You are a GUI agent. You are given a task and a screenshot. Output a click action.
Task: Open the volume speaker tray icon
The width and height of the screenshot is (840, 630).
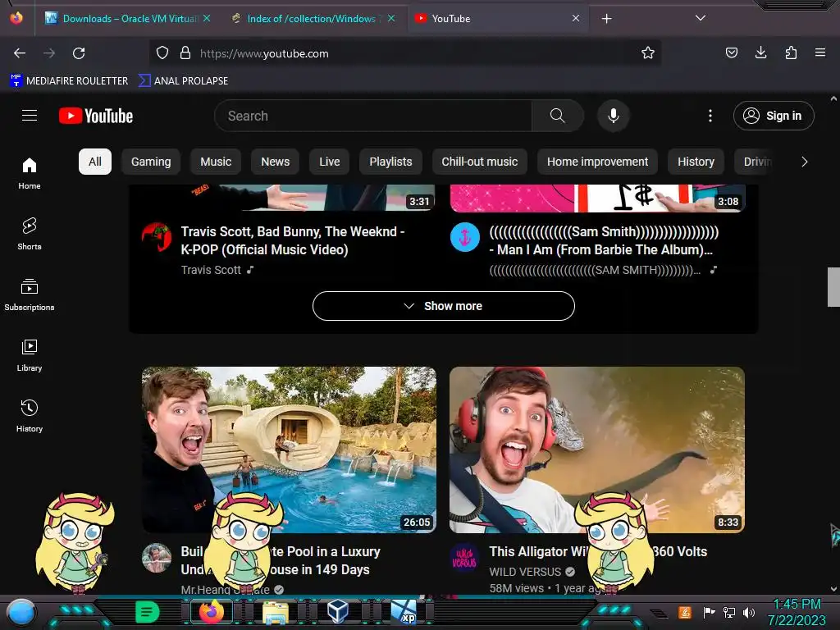click(x=749, y=612)
